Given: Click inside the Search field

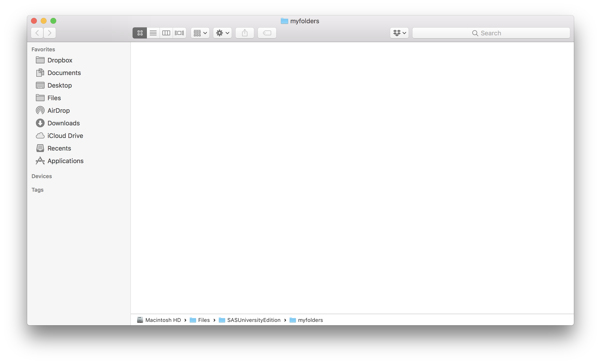Looking at the screenshot, I should click(491, 33).
